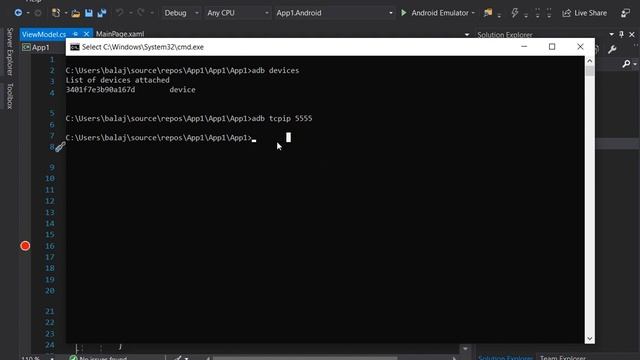640x360 pixels.
Task: Switch to the Team Explorer bottom tab
Action: (x=562, y=358)
